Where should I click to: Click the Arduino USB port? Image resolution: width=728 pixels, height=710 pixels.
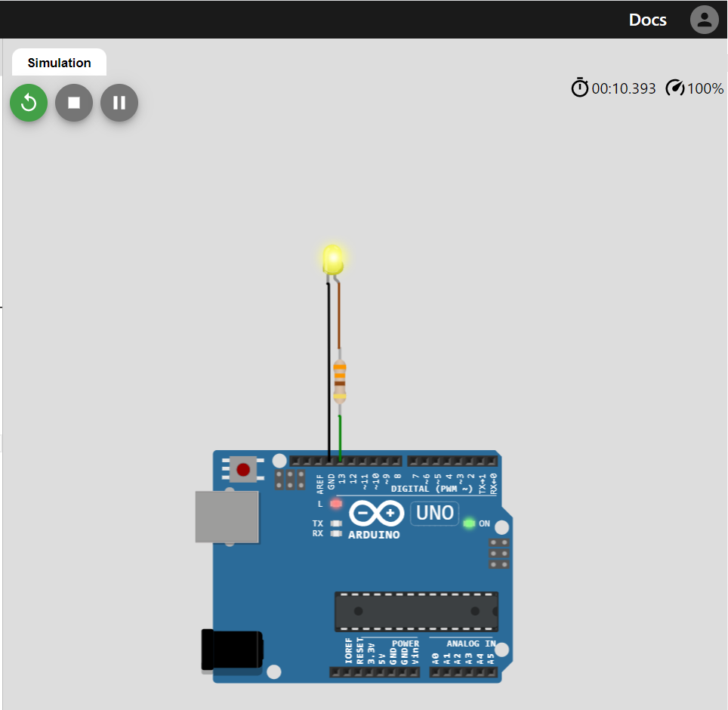pos(227,517)
